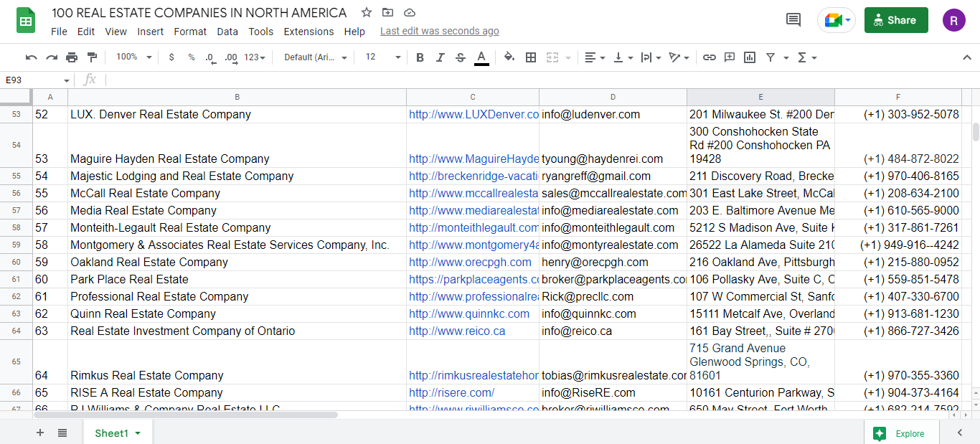This screenshot has width=980, height=444.
Task: Toggle bold formatting
Action: [420, 57]
